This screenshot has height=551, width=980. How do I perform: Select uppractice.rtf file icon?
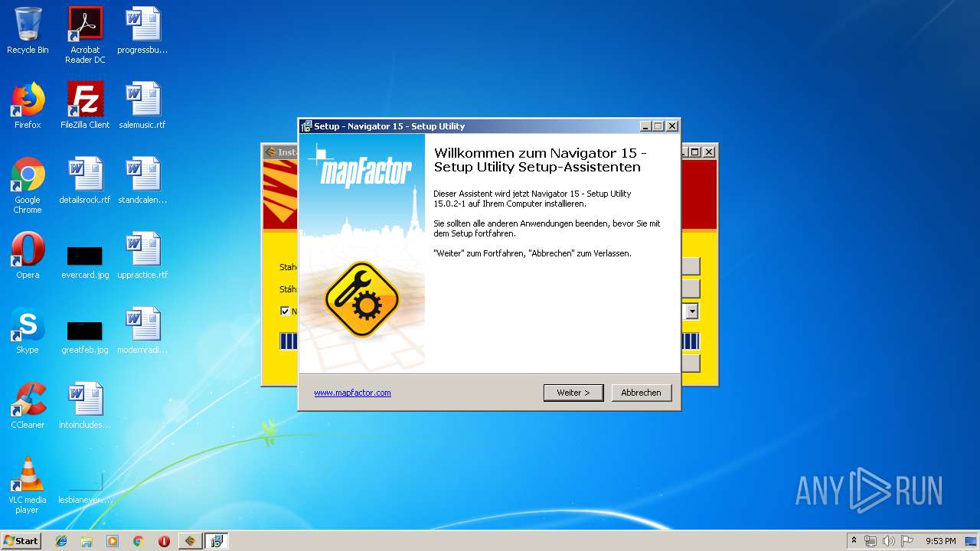point(142,256)
